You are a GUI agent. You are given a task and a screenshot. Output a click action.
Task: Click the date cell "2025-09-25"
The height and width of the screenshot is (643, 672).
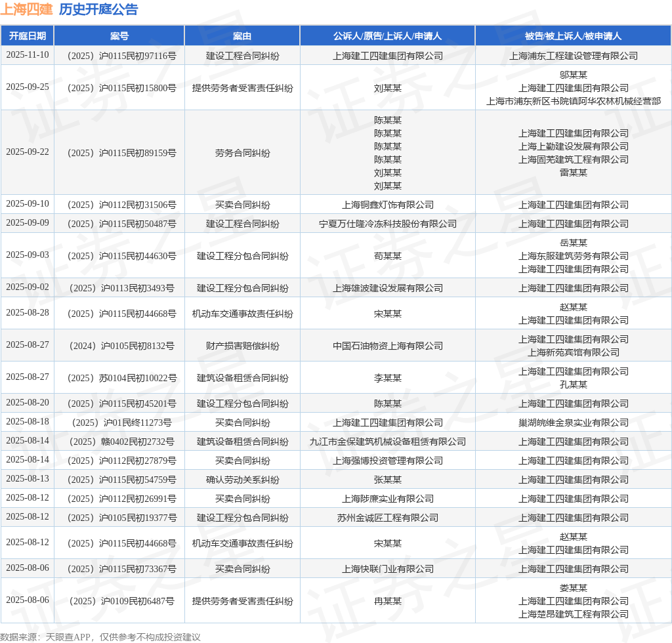28,87
